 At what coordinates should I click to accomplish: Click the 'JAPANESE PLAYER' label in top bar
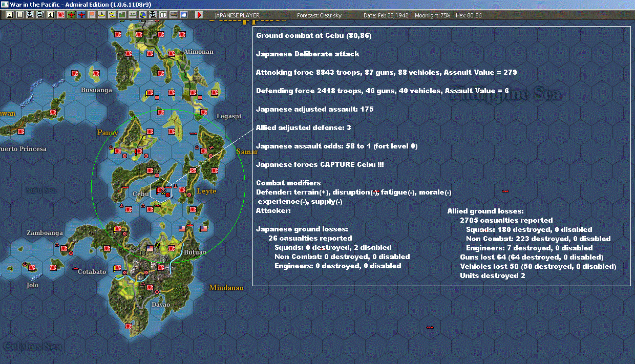click(237, 16)
